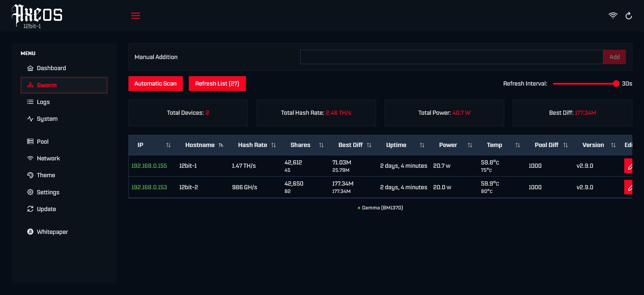This screenshot has height=295, width=644.
Task: Open Update menu item
Action: (x=64, y=209)
